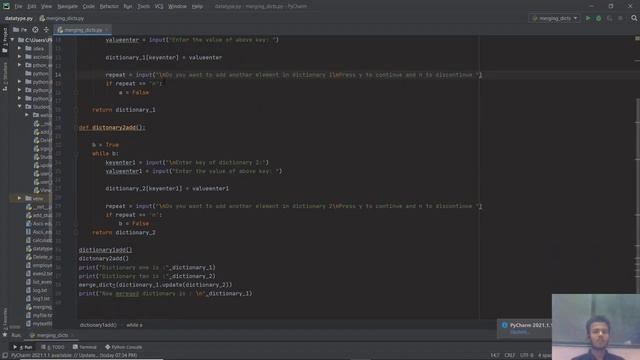Screen dimensions: 640x360
Task: Click the Update link in PyCharm notification
Action: [518, 332]
